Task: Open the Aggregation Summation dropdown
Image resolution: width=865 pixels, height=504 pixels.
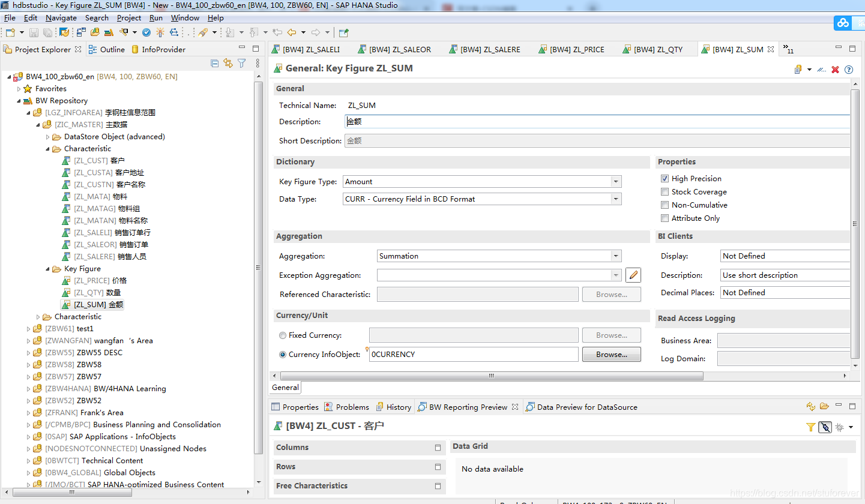Action: (616, 256)
